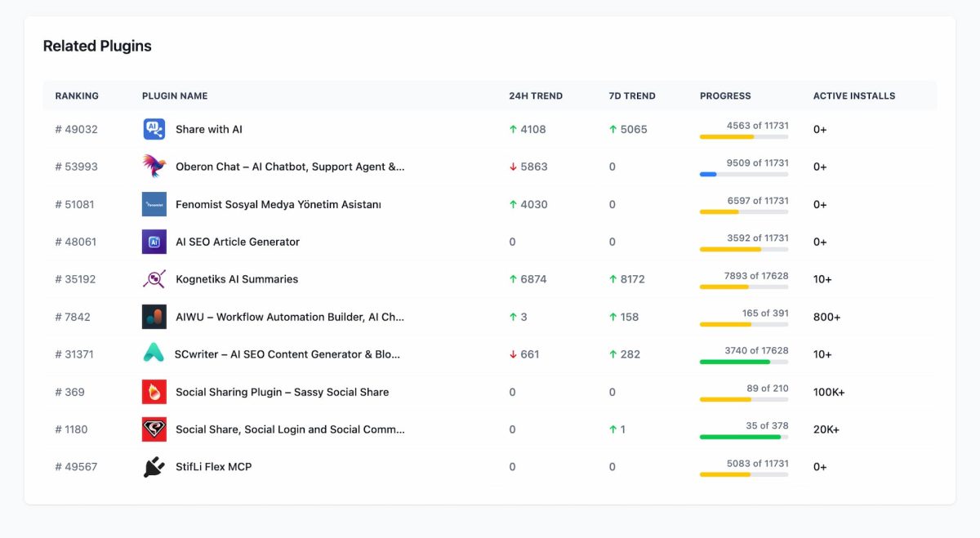Click the blue Oberon Chat progress bar
Screen dimensions: 980x538
click(x=744, y=175)
